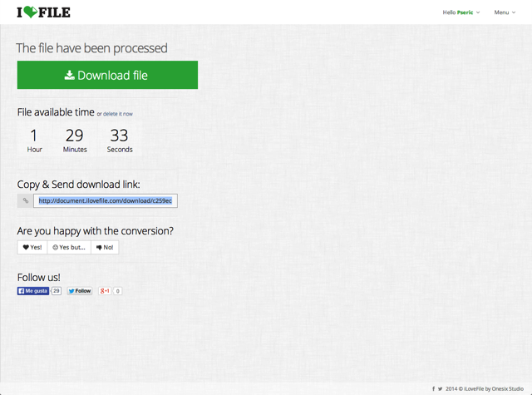Screen dimensions: 532x395
Task: Click the Google +1 button
Action: [105, 291]
